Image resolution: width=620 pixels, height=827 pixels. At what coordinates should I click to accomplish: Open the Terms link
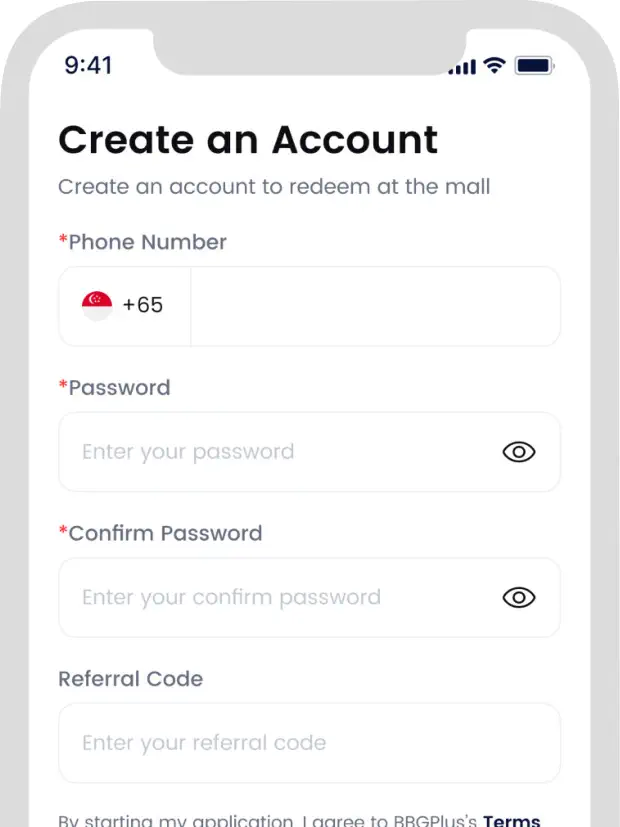coord(512,820)
